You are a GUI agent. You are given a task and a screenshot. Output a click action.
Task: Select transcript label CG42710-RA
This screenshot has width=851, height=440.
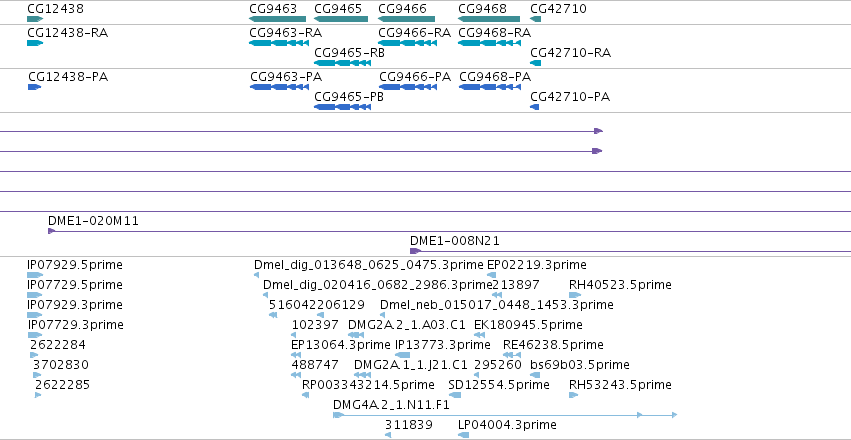pyautogui.click(x=570, y=53)
